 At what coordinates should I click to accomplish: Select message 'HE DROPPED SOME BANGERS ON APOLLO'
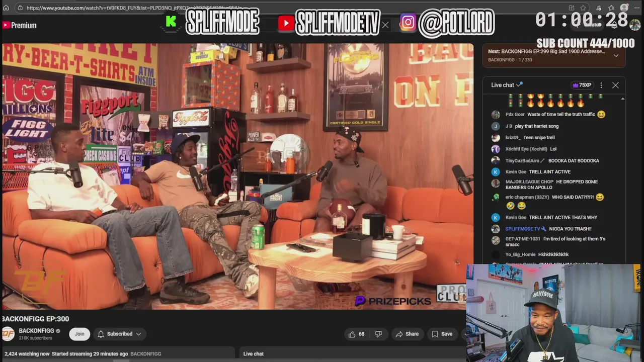[552, 185]
